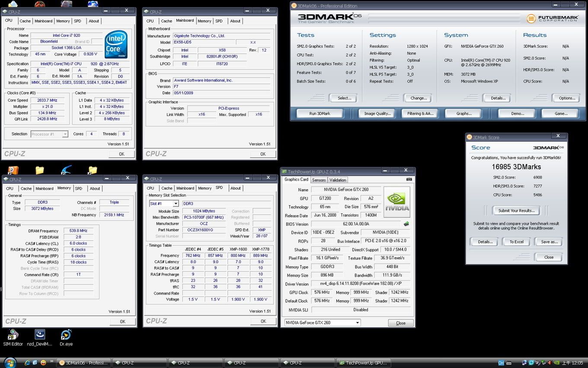
Task: Click OK in the CPU-Z processor window
Action: click(x=121, y=154)
